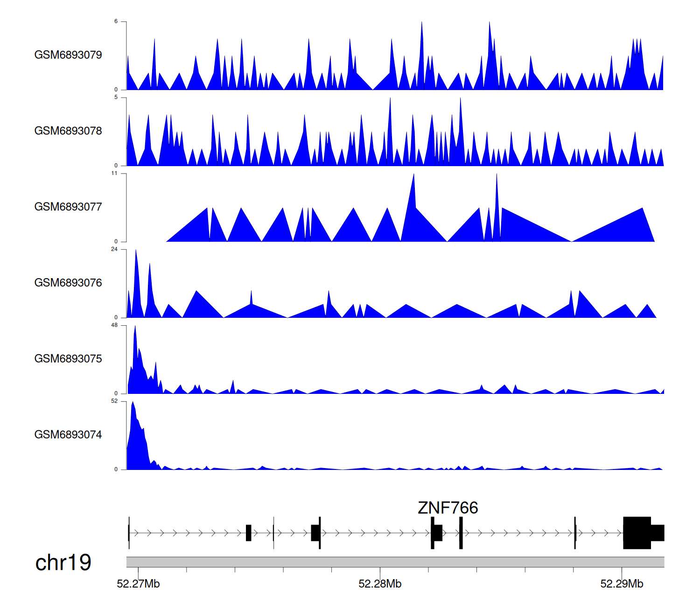The width and height of the screenshot is (700, 616).
Task: Click the GSM6893077 track name
Action: (x=68, y=207)
